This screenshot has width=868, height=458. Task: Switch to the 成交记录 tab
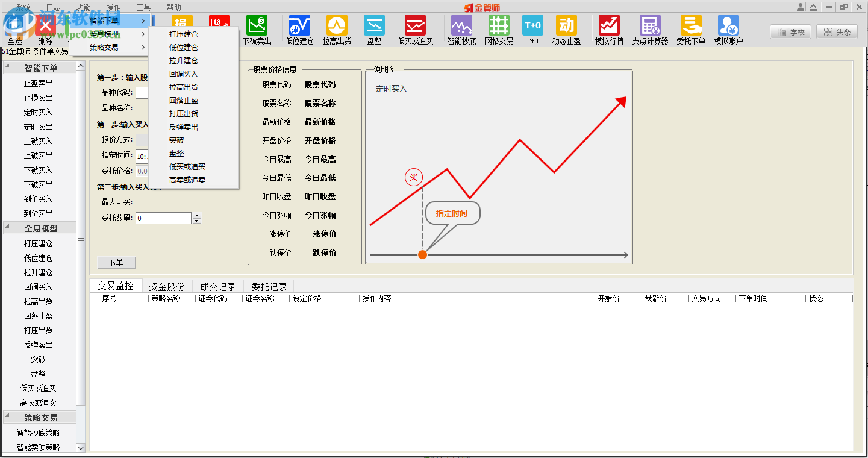point(218,286)
